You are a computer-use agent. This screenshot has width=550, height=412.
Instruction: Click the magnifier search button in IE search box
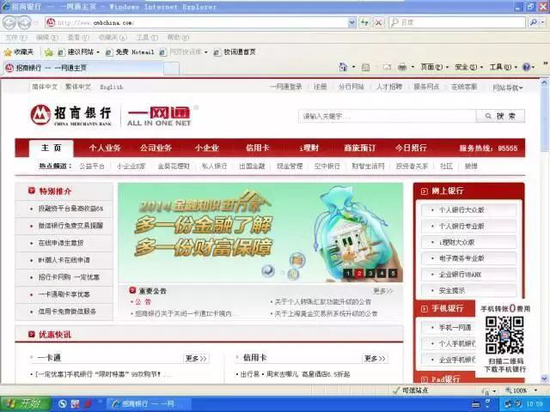(534, 23)
